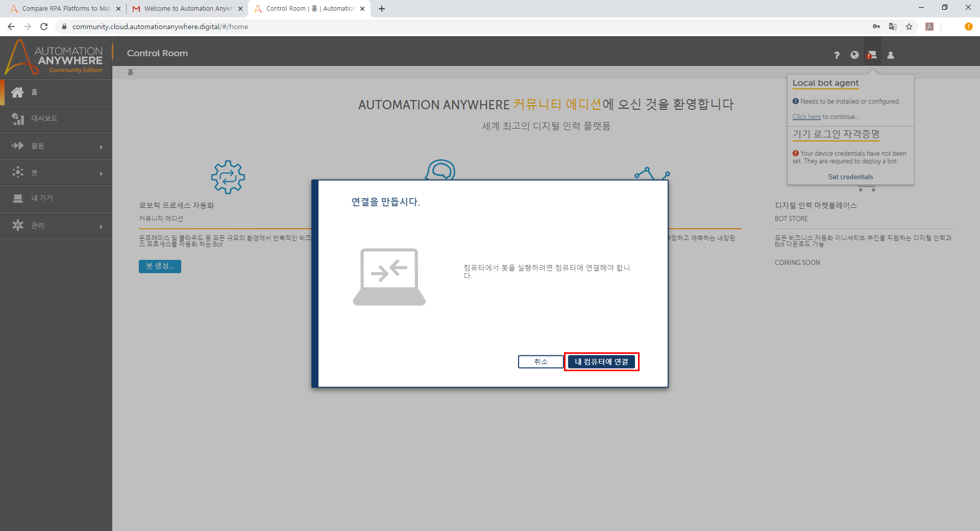Open the saved passwords key icon

point(876,27)
